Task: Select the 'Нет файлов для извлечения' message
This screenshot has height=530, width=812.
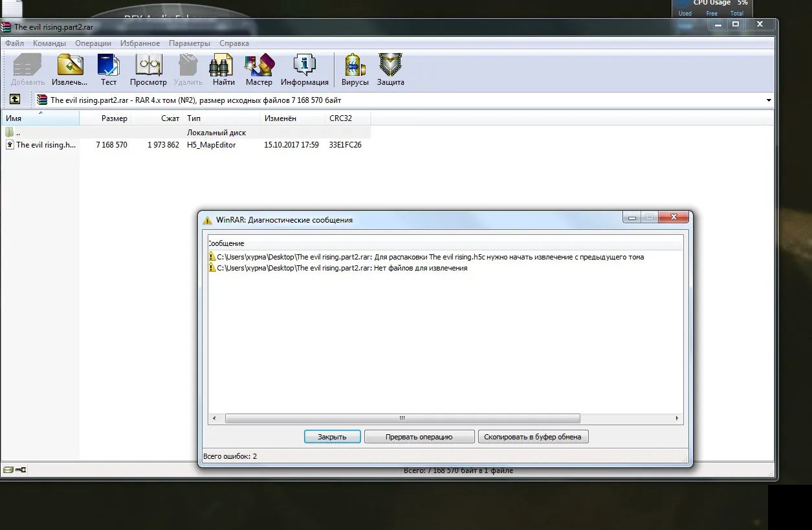Action: (x=342, y=268)
